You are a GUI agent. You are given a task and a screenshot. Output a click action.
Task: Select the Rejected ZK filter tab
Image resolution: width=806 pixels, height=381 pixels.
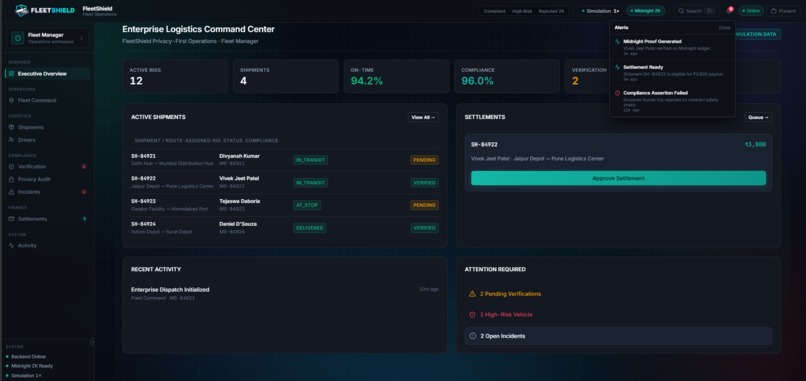[551, 11]
